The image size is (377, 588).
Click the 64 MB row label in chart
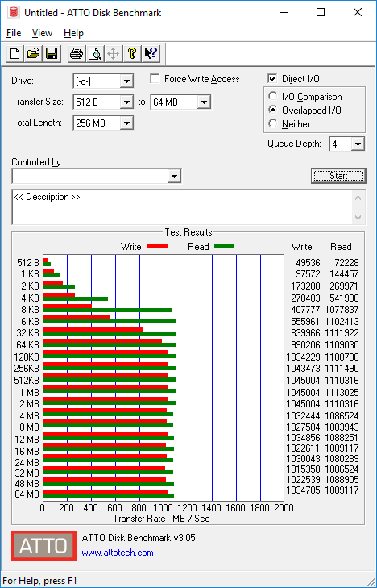[x=27, y=494]
